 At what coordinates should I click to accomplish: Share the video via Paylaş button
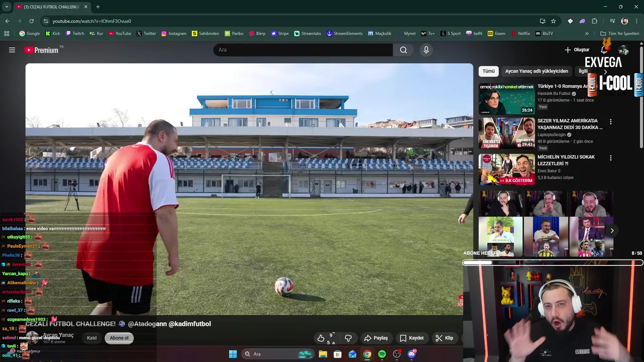point(376,338)
